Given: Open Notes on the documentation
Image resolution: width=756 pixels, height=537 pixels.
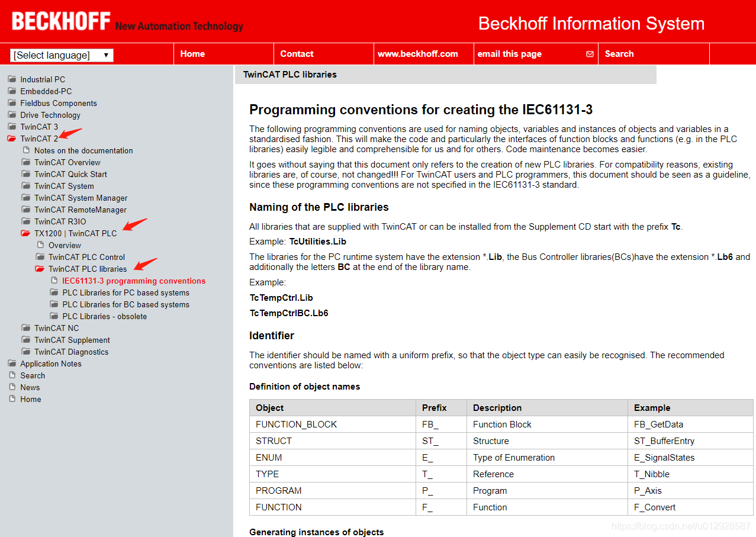Looking at the screenshot, I should click(83, 150).
